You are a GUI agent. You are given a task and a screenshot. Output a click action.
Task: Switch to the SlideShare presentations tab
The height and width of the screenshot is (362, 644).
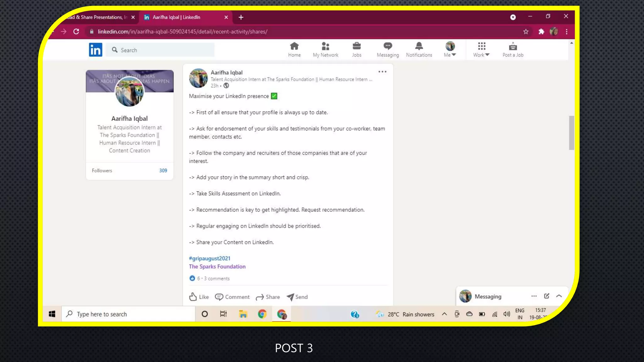(x=97, y=17)
